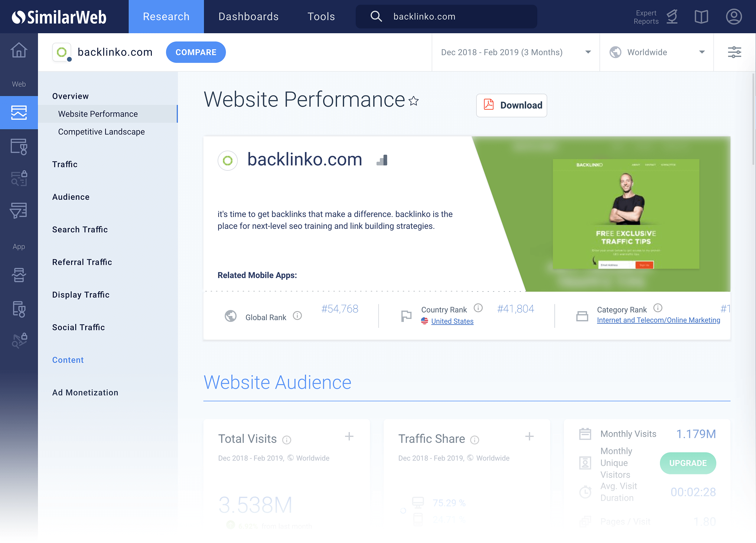Screen dimensions: 756x543
Task: Click the COMPARE button for backlinko.com
Action: [x=196, y=52]
